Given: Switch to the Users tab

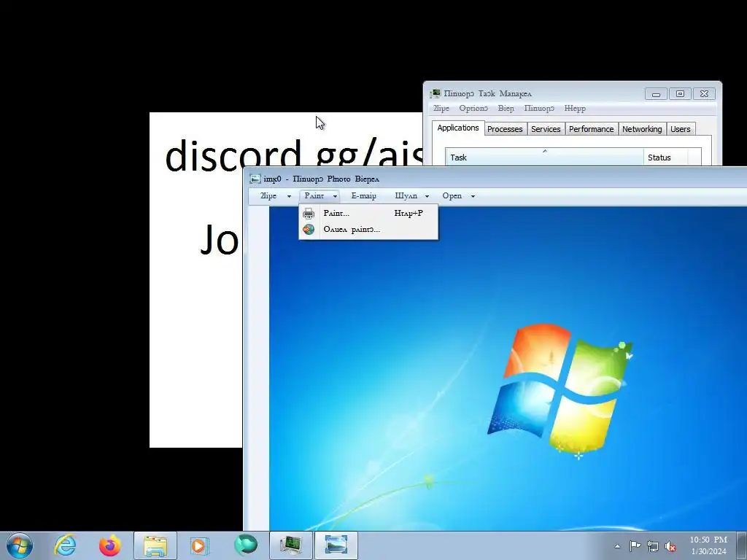Looking at the screenshot, I should (681, 129).
